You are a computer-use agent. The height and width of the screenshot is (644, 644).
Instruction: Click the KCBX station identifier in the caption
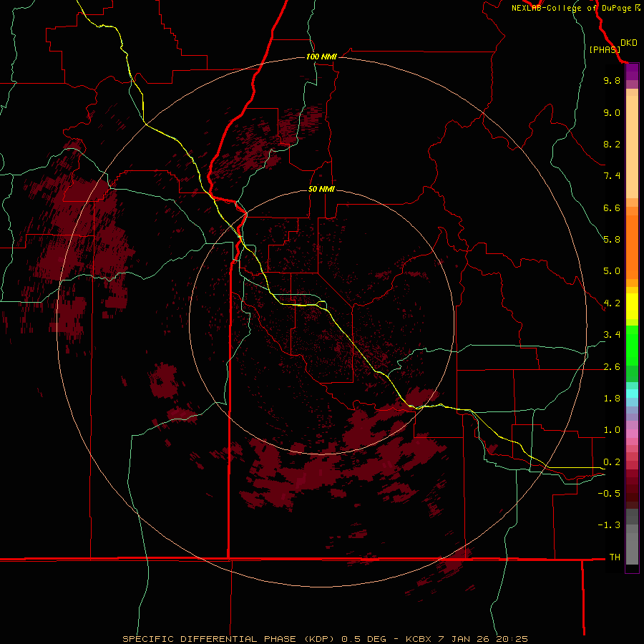pyautogui.click(x=418, y=639)
